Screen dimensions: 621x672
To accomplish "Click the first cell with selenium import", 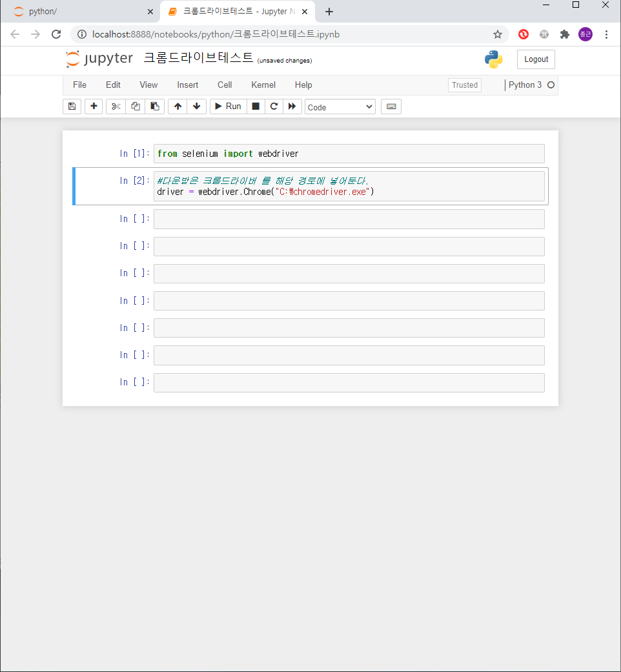I will pos(349,154).
